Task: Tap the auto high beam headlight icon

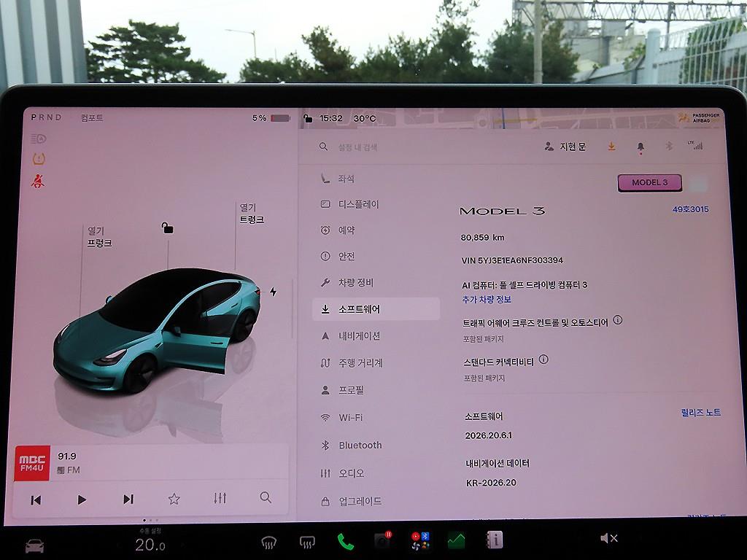Action: [38, 139]
